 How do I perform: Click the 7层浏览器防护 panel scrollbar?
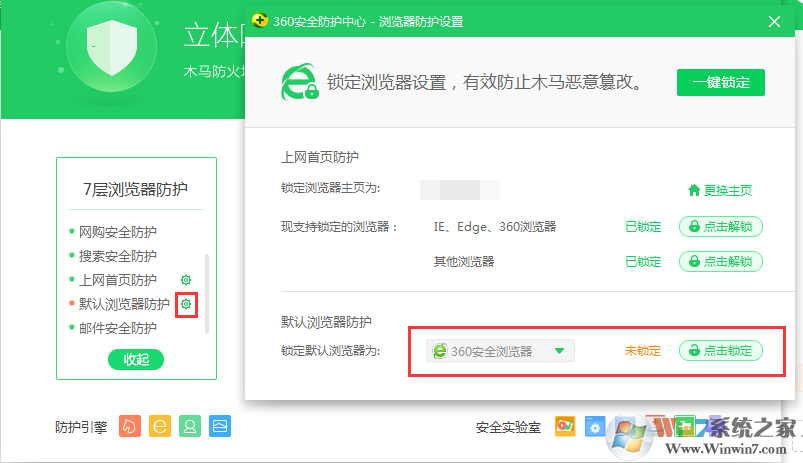pyautogui.click(x=207, y=293)
